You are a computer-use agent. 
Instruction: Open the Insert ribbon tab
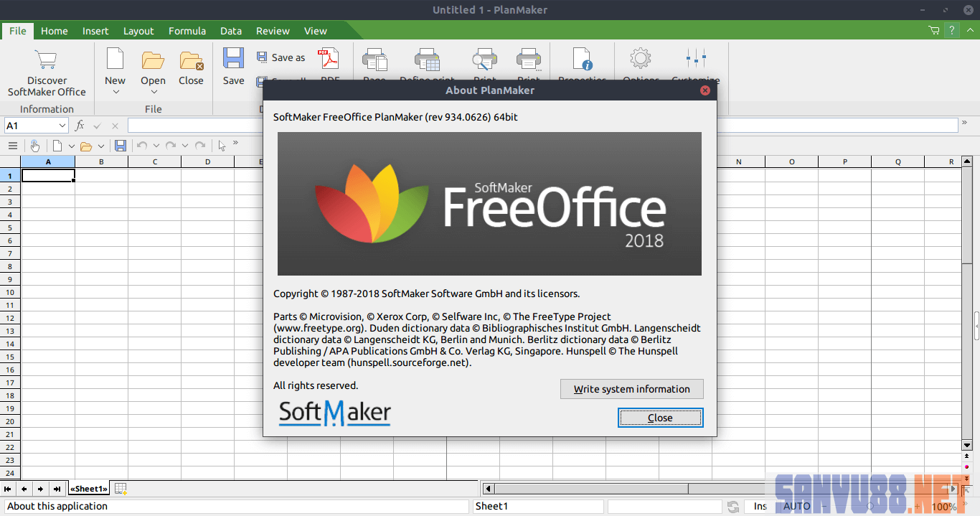pos(95,31)
